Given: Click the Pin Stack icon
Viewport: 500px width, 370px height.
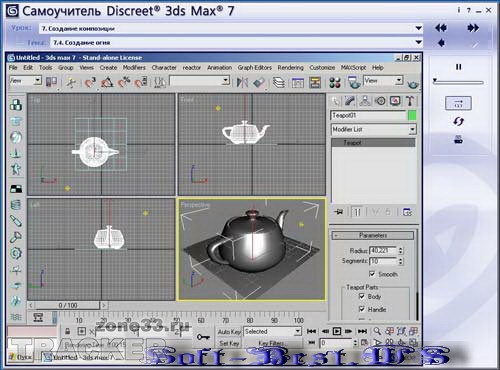Looking at the screenshot, I should click(x=339, y=212).
